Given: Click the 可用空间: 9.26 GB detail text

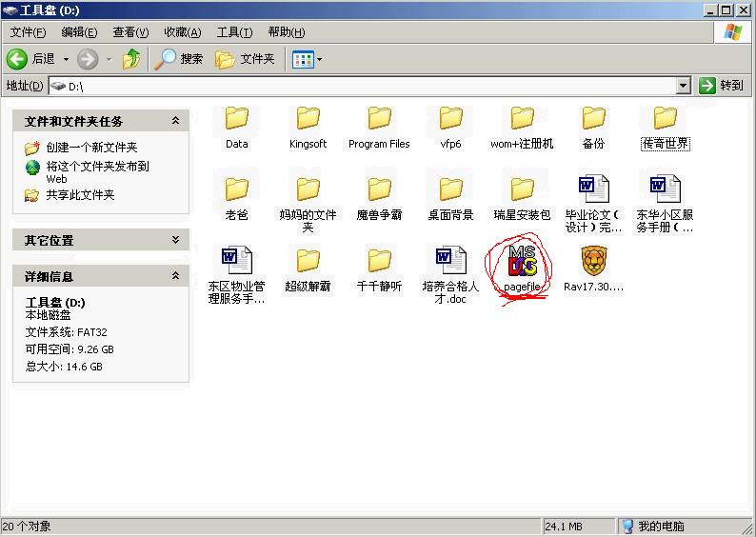Looking at the screenshot, I should [70, 349].
